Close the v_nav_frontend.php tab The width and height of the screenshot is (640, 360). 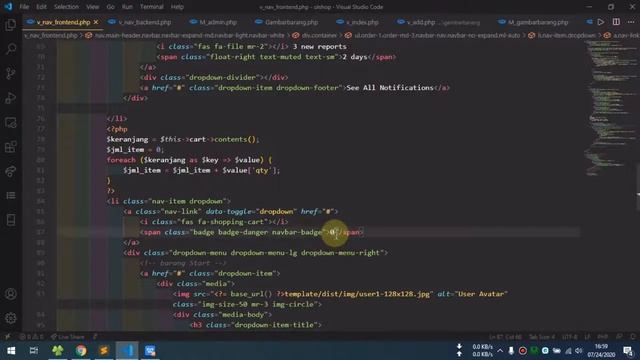(96, 22)
